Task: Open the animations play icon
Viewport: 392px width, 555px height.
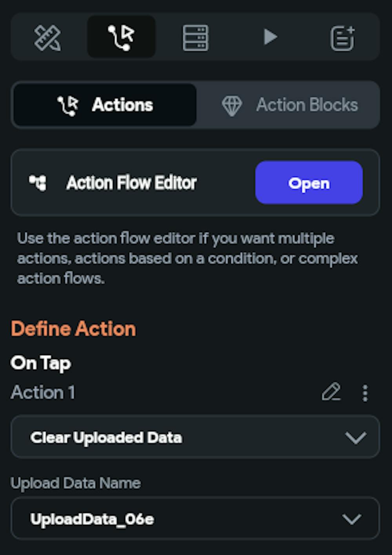Action: pyautogui.click(x=270, y=37)
